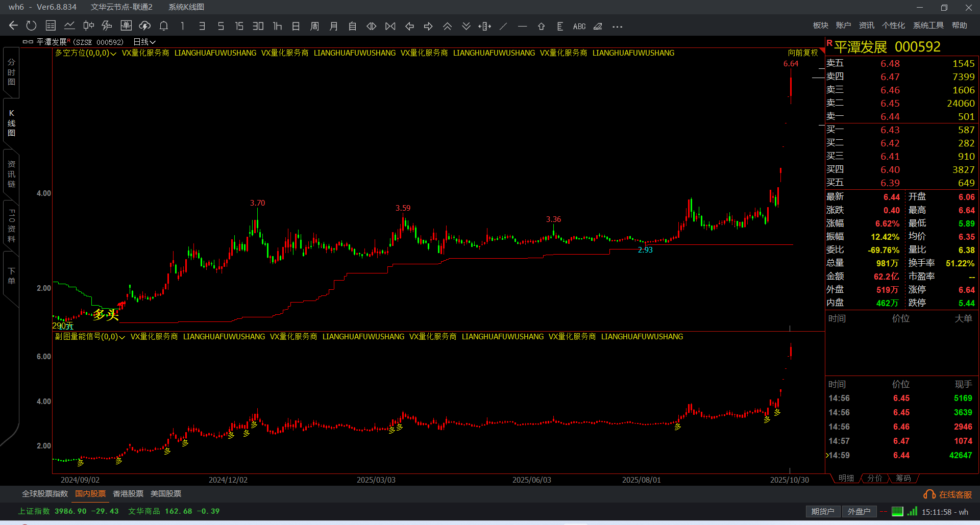Click the refresh toolbar icon

tap(31, 26)
